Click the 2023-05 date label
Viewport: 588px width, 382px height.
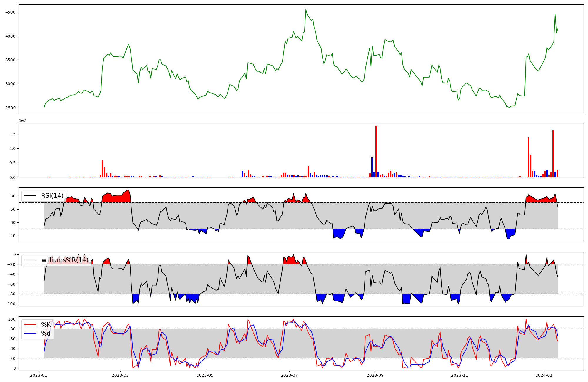[205, 375]
